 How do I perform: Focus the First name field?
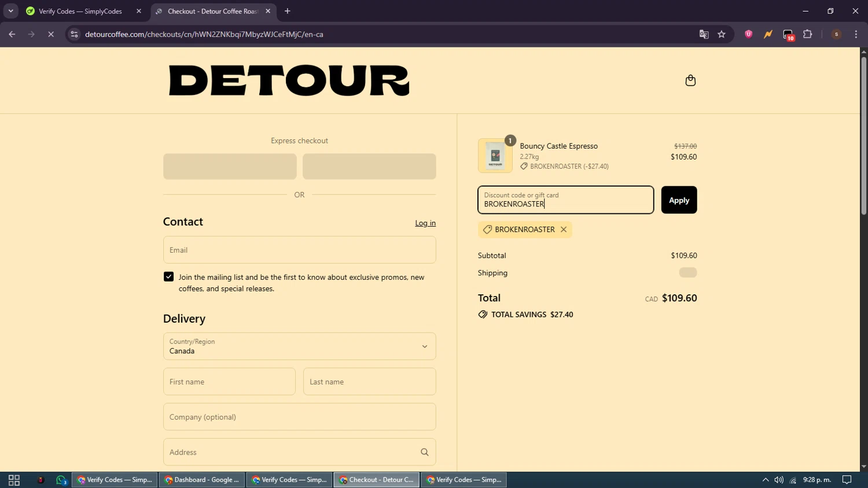[x=229, y=382]
